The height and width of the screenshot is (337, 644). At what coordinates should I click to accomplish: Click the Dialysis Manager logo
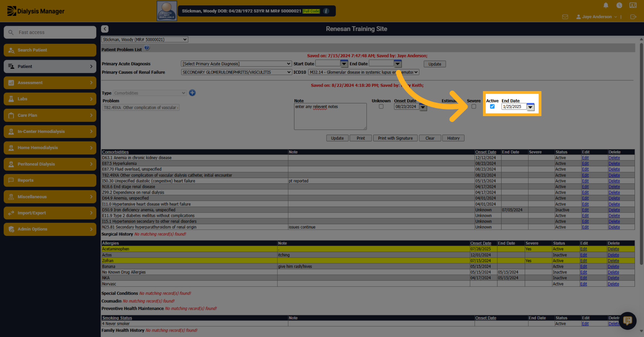pos(36,11)
